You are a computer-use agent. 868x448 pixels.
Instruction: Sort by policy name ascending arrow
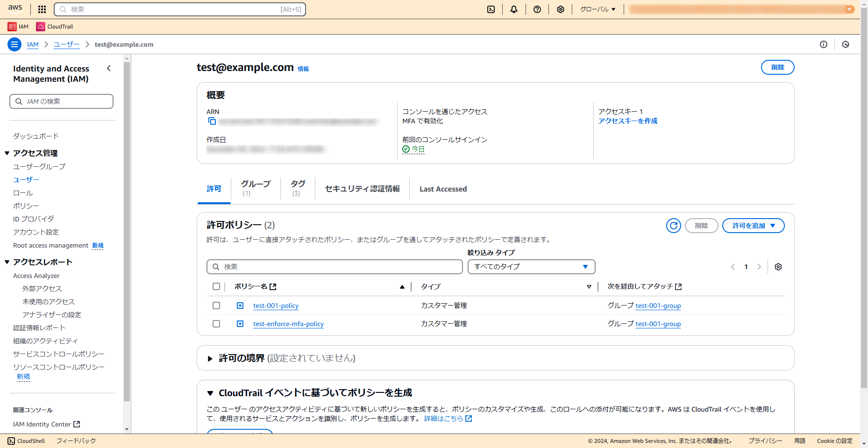point(402,287)
